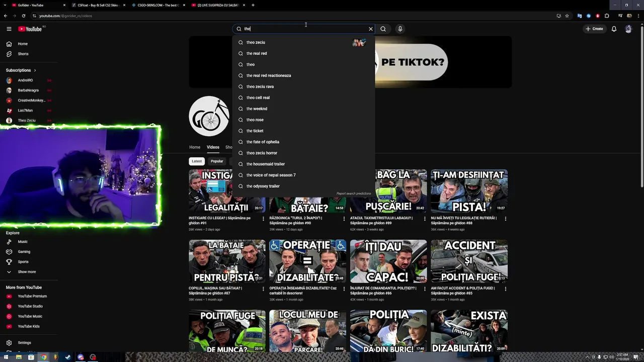
Task: Select the 'the weeknd' suggestion
Action: point(303,109)
